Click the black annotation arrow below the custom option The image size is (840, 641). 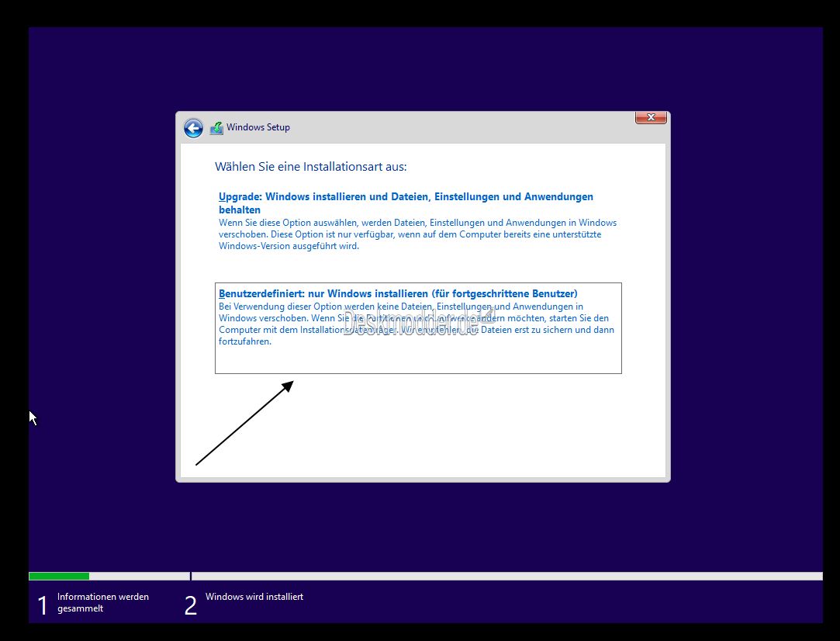244,423
